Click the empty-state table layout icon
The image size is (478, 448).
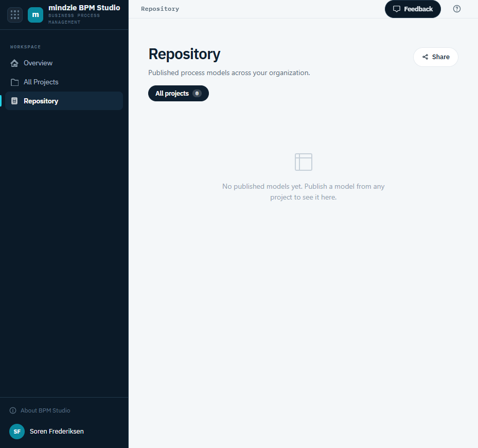pyautogui.click(x=304, y=162)
